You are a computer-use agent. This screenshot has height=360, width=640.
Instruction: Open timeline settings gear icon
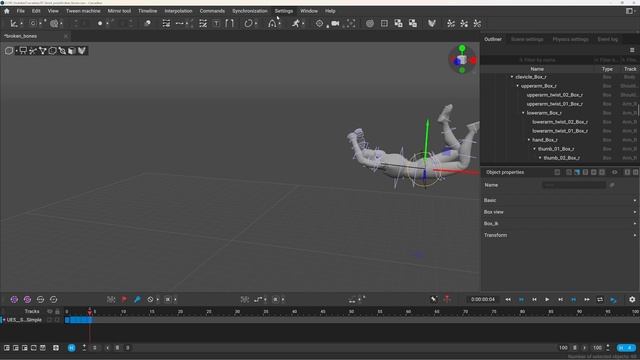coord(632,300)
